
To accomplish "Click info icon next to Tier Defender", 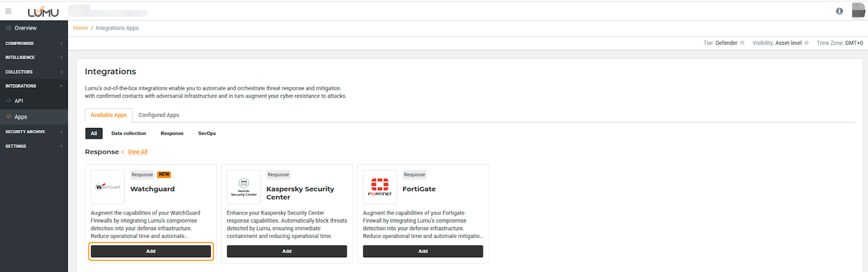I will pos(742,43).
